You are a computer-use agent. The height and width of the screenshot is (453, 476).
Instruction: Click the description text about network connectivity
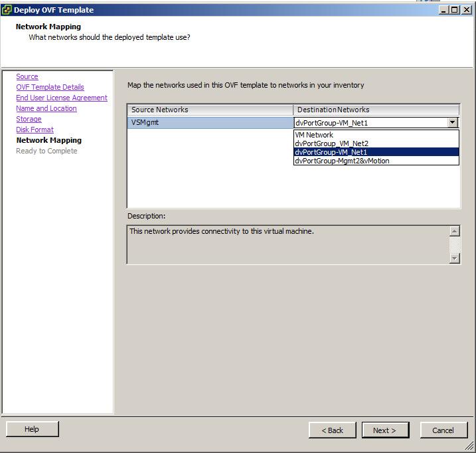point(222,231)
